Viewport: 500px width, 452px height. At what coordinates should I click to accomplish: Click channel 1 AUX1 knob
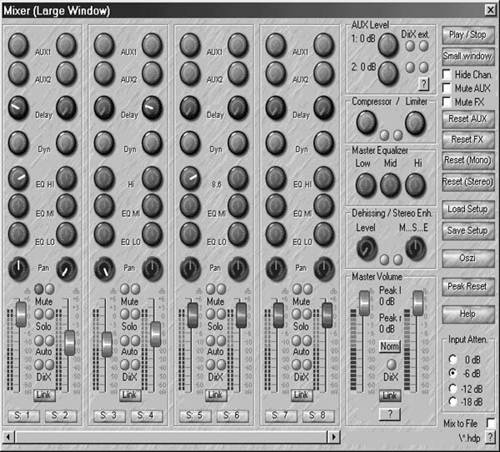[x=18, y=45]
